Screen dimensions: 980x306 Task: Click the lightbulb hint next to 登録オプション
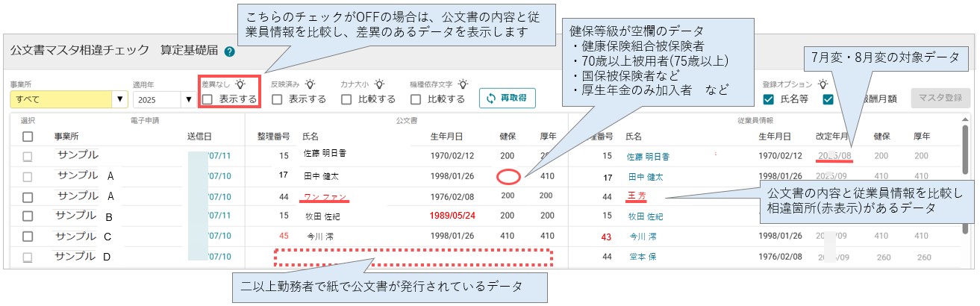point(824,84)
